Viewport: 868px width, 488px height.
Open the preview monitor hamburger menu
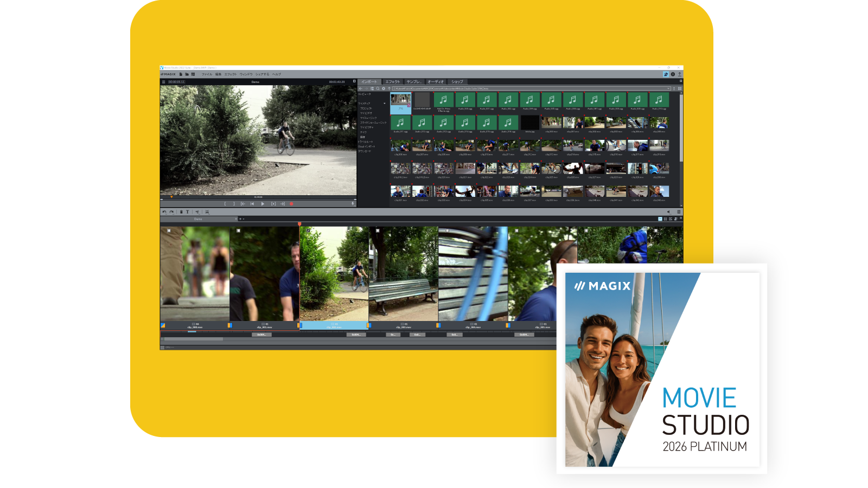pyautogui.click(x=163, y=82)
